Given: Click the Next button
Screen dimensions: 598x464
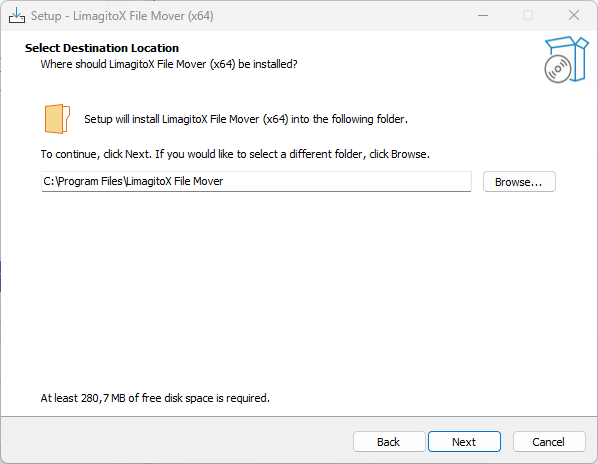Looking at the screenshot, I should (x=464, y=442).
